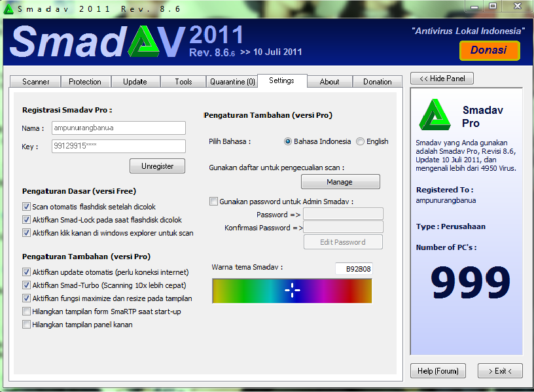The image size is (534, 392).
Task: Select the Settings tab
Action: click(x=281, y=80)
